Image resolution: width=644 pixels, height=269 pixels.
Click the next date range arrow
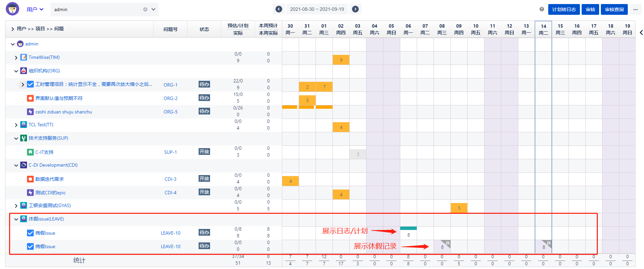355,9
